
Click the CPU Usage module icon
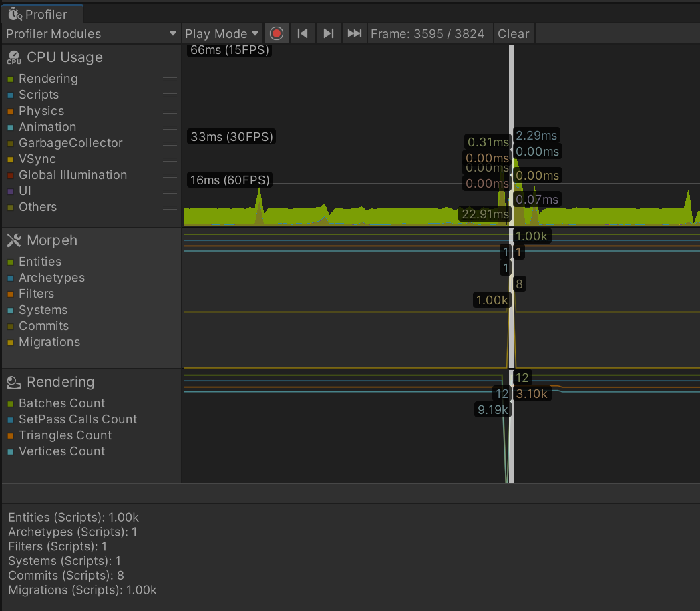[x=14, y=57]
